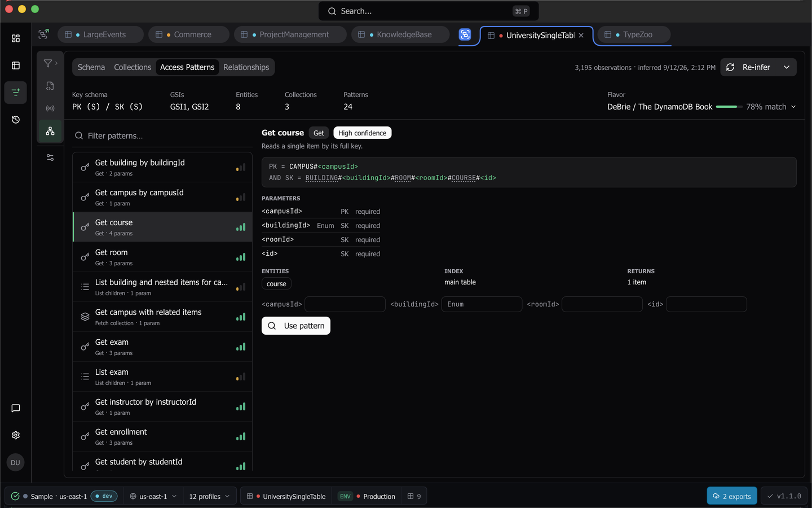
Task: Click Production environment in status bar
Action: tap(379, 496)
